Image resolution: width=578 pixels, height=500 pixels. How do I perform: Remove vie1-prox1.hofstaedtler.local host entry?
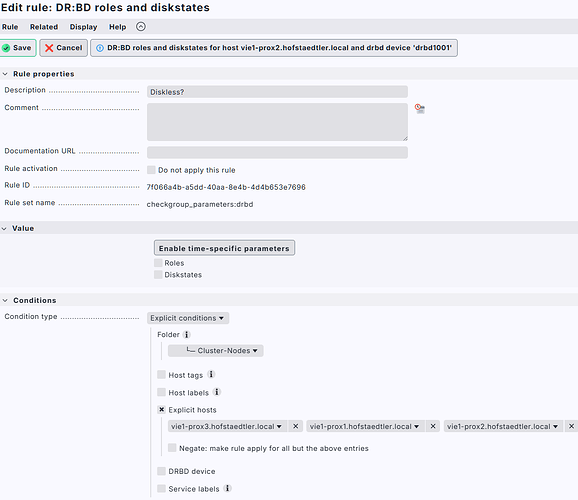pyautogui.click(x=433, y=426)
